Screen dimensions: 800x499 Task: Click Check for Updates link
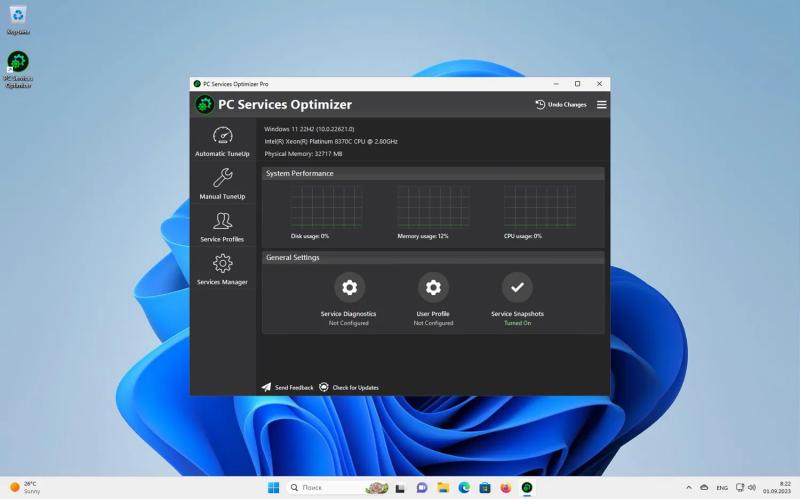(349, 388)
